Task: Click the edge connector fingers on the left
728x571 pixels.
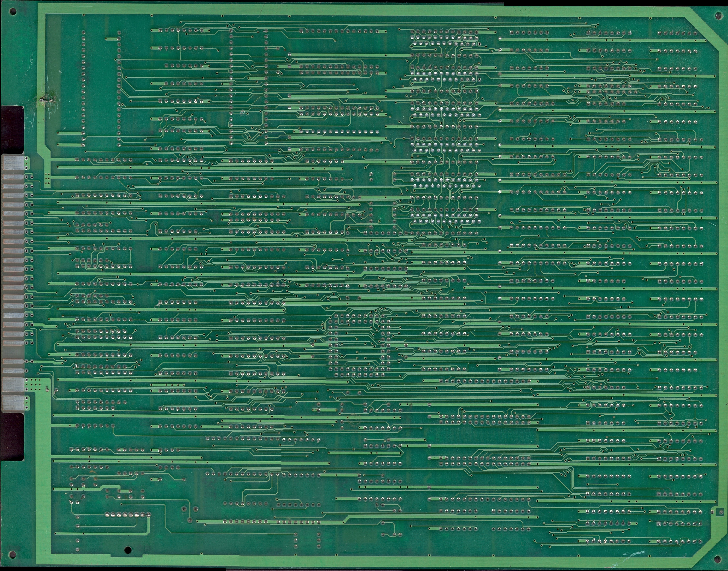Action: pos(13,267)
